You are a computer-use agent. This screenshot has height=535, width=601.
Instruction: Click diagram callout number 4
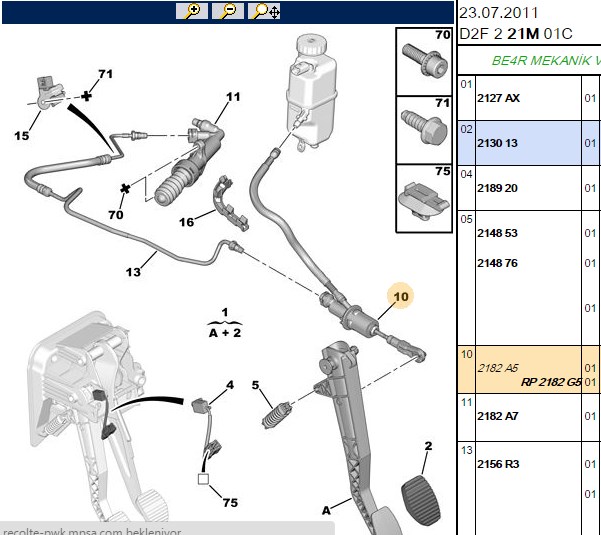coord(230,384)
